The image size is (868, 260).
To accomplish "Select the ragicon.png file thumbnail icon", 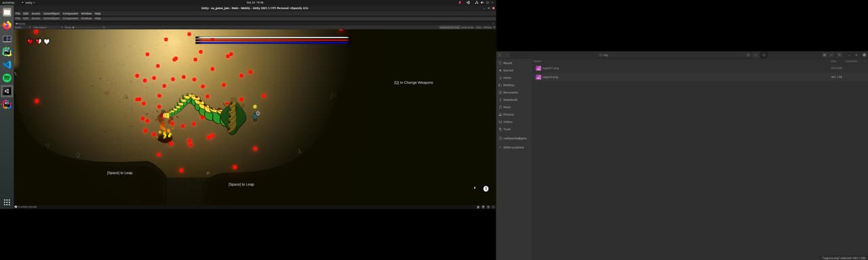I will coord(538,77).
